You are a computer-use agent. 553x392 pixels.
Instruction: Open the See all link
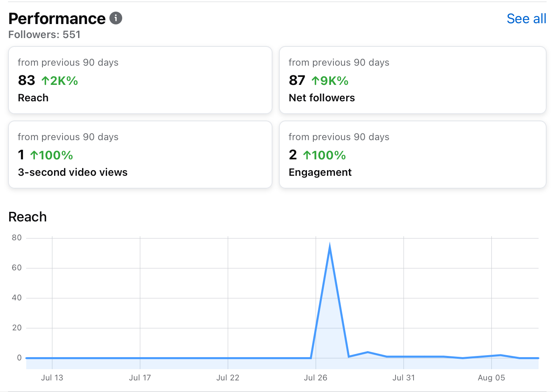click(x=526, y=19)
